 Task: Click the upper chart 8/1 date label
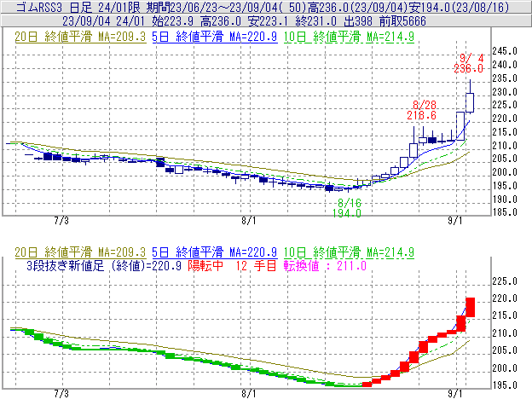click(249, 221)
